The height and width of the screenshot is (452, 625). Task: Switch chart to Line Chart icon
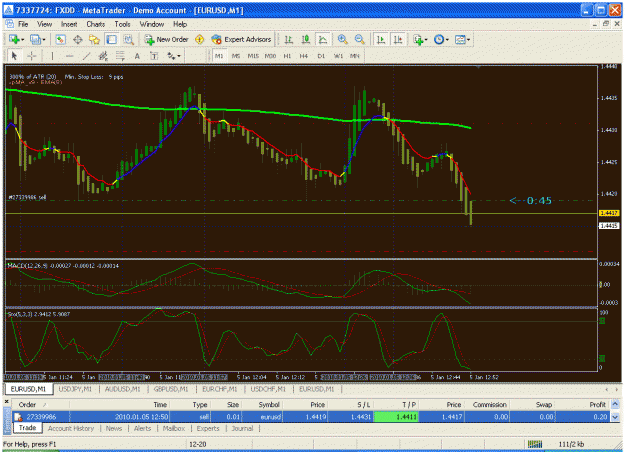tap(322, 39)
